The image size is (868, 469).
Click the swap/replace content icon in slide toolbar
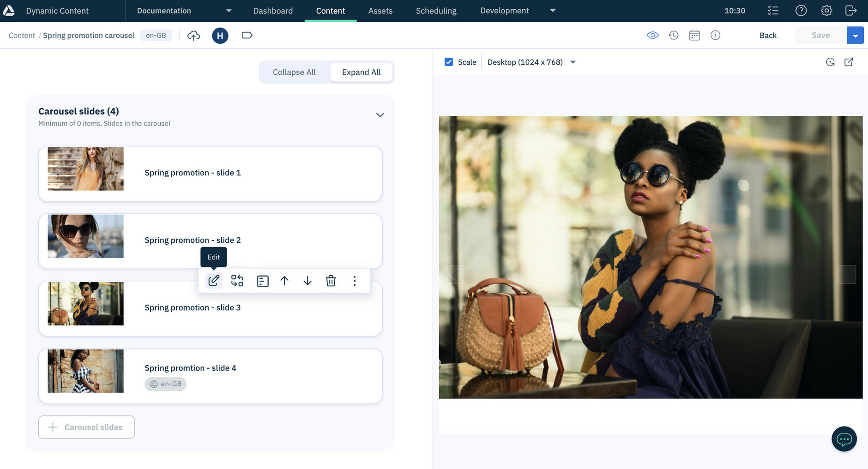[237, 281]
